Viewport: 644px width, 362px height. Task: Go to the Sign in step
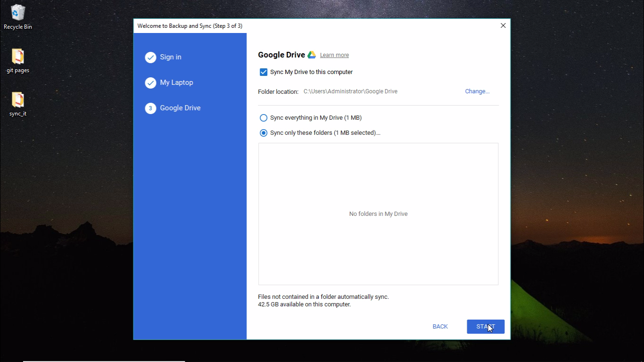171,57
